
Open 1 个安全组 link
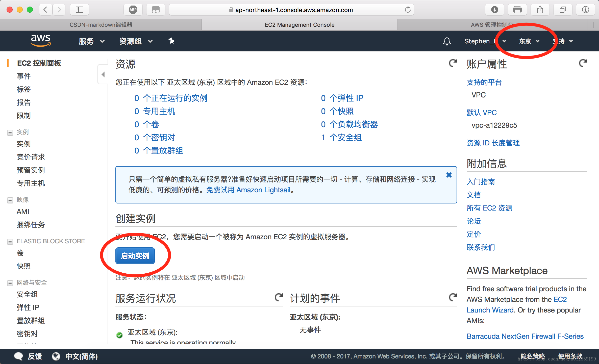pyautogui.click(x=341, y=137)
